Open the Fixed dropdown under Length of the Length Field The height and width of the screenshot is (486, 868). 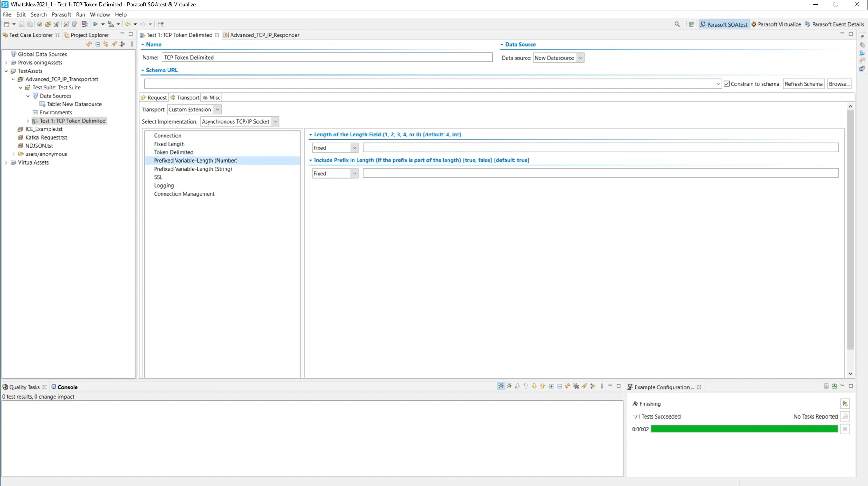point(335,148)
